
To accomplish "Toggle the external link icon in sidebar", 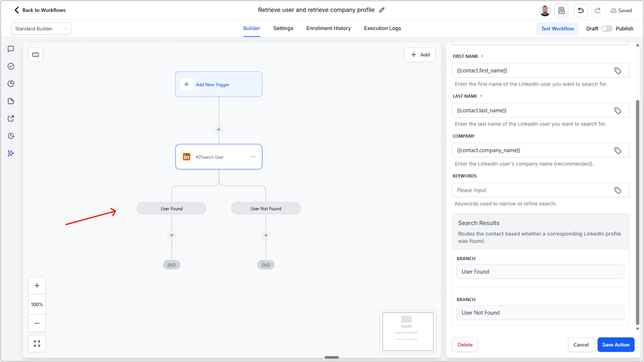I will click(x=11, y=118).
